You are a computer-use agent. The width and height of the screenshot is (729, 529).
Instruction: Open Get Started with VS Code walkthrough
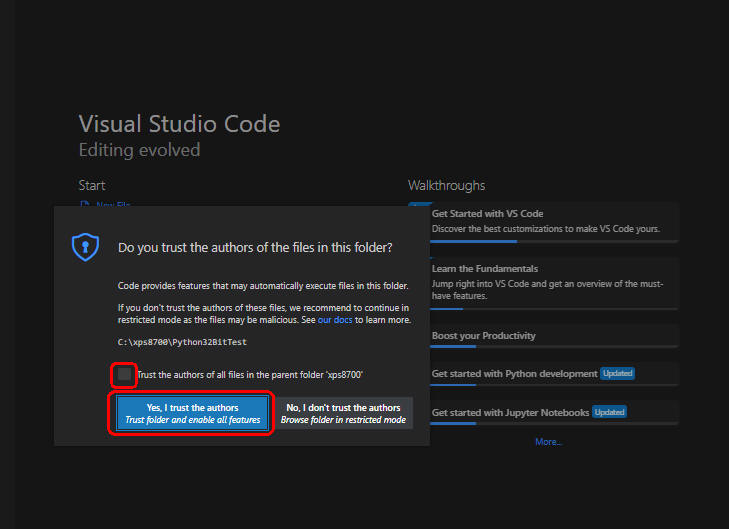tap(554, 222)
